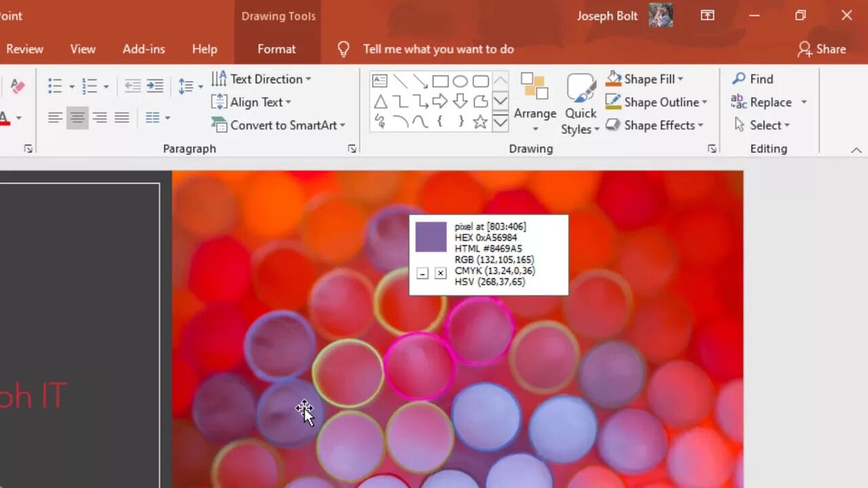
Task: Select the Rounded Rectangle shape
Action: tap(481, 81)
